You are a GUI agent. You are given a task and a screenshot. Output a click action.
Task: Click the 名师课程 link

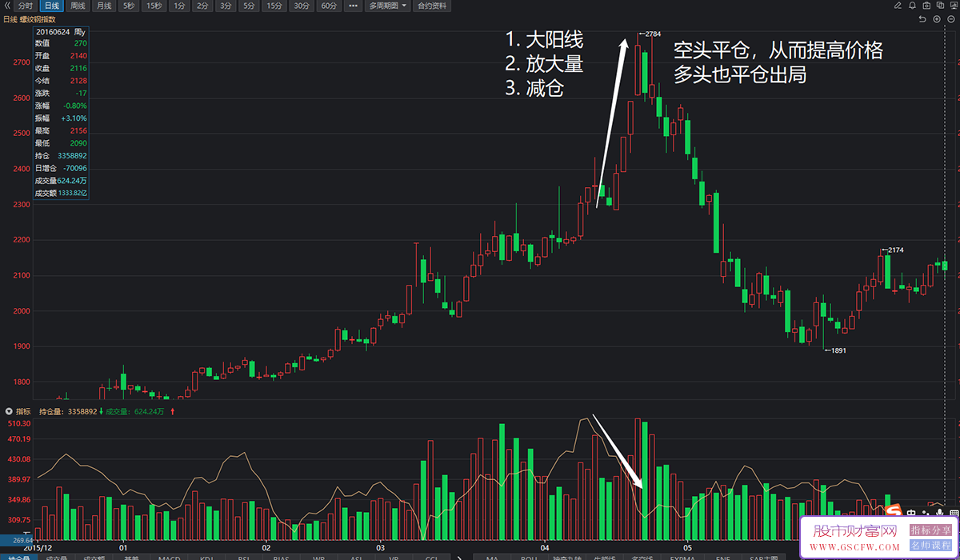930,546
